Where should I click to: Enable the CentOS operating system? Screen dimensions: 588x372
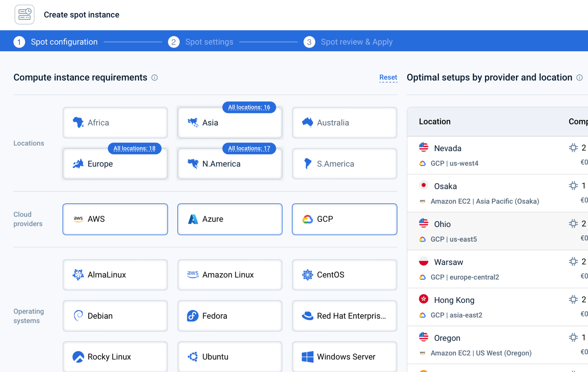point(344,275)
